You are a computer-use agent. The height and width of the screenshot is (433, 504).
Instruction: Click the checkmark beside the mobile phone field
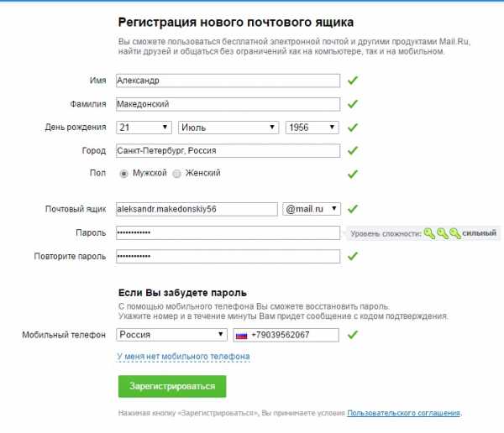pos(353,335)
